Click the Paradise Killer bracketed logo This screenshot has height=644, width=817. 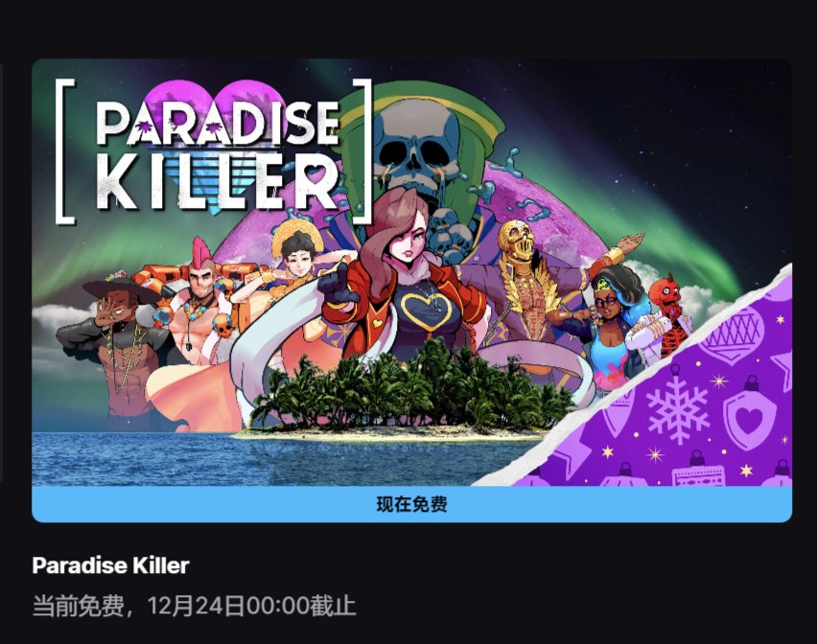[214, 151]
